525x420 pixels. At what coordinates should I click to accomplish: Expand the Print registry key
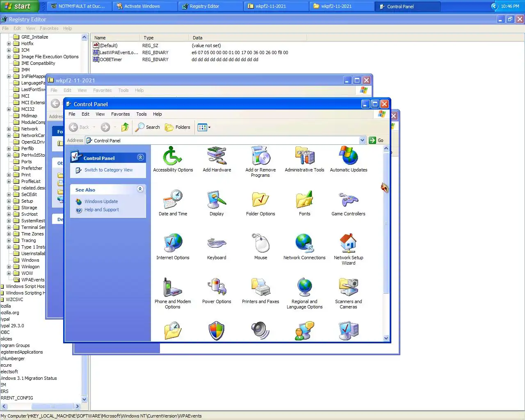point(9,175)
